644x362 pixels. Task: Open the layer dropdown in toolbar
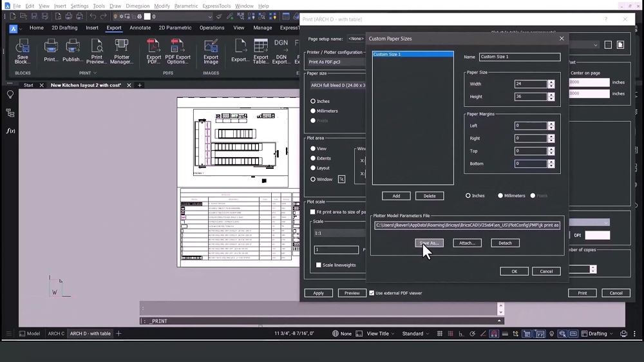pyautogui.click(x=210, y=17)
